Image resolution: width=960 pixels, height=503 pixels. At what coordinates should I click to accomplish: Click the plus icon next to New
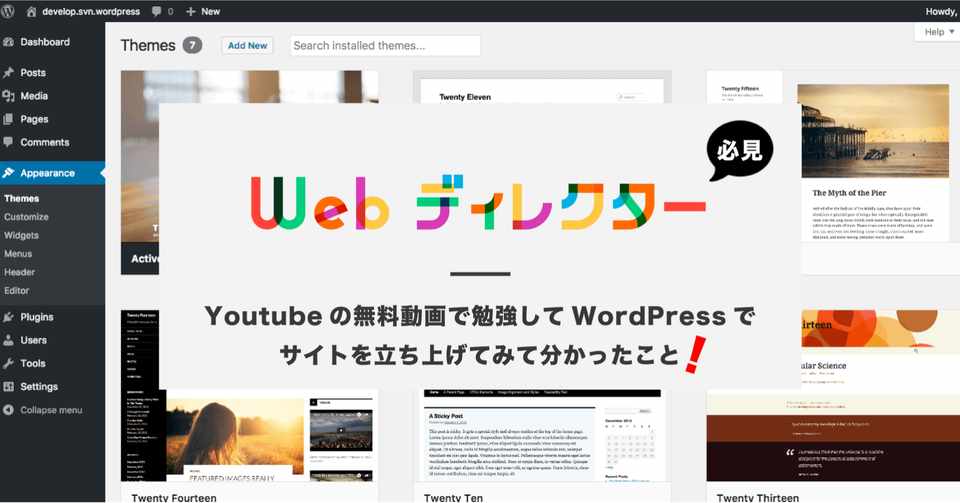pos(190,11)
